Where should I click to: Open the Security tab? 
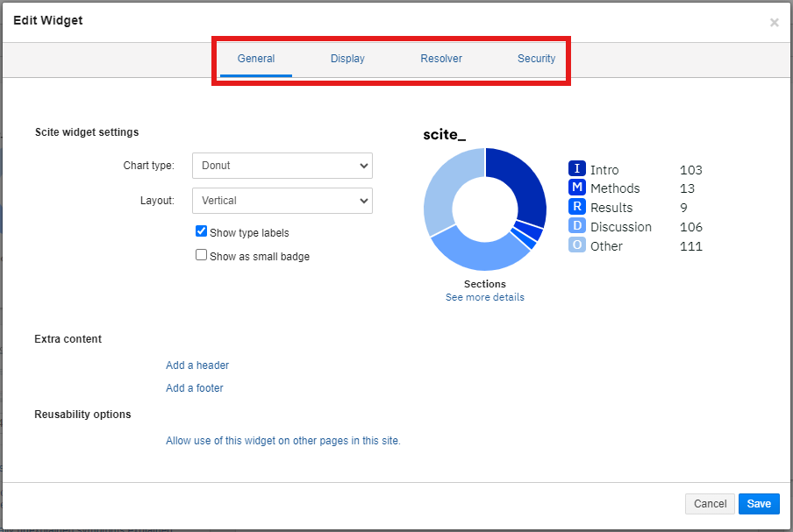[x=536, y=59]
